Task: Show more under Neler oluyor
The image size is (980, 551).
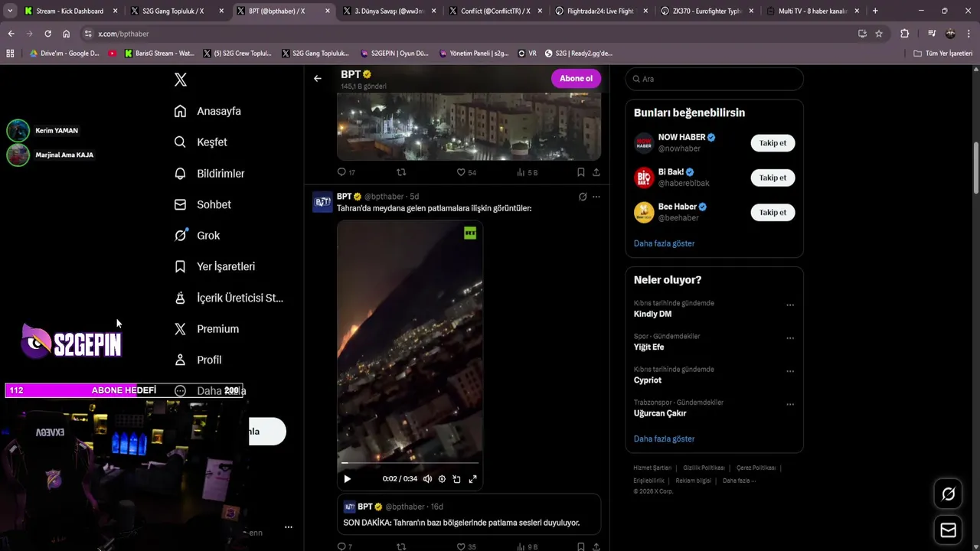Action: 664,439
